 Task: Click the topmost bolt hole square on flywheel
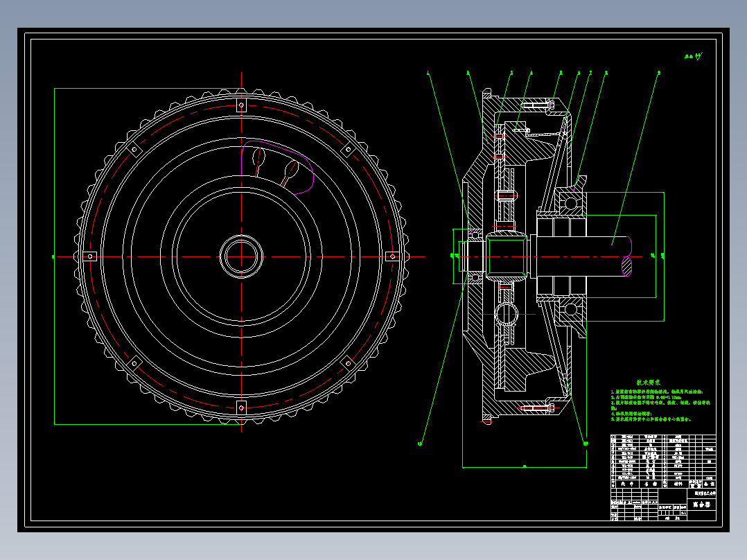(x=241, y=105)
